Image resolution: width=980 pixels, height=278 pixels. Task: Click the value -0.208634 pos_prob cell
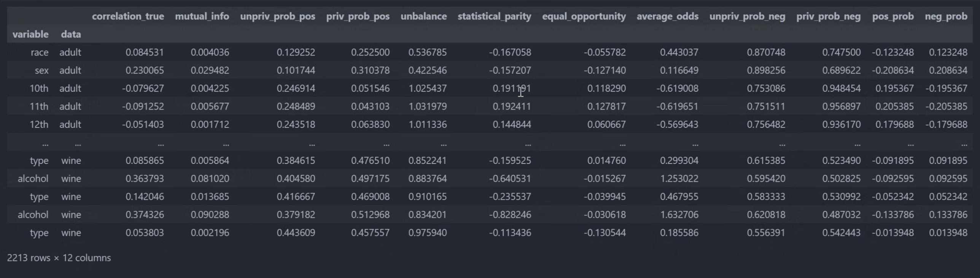click(x=893, y=70)
